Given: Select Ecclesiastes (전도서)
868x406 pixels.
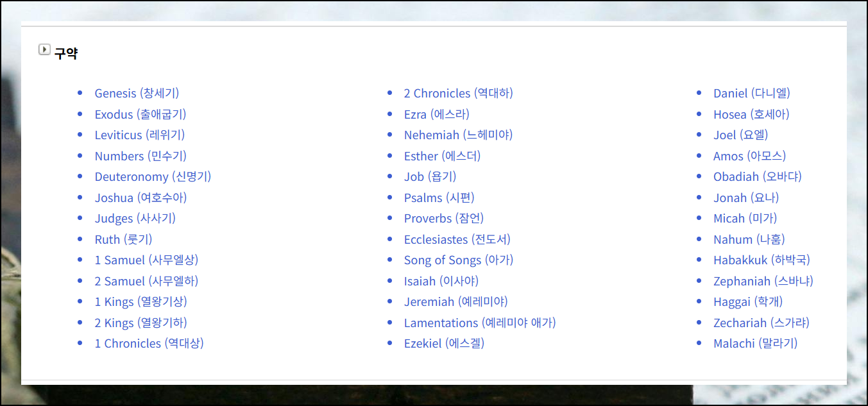Looking at the screenshot, I should (x=457, y=239).
